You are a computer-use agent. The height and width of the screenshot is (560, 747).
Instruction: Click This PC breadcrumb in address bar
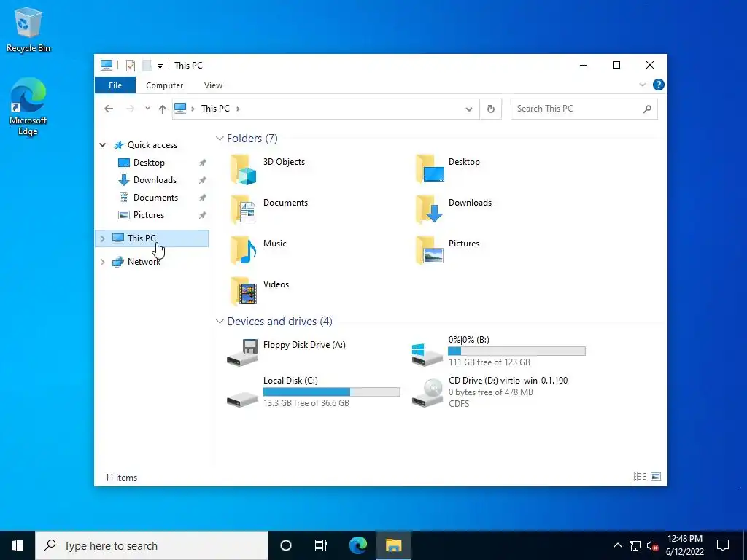215,109
